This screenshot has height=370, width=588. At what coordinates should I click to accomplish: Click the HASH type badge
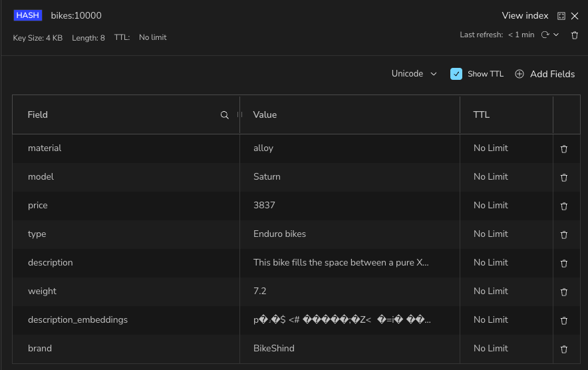click(28, 15)
